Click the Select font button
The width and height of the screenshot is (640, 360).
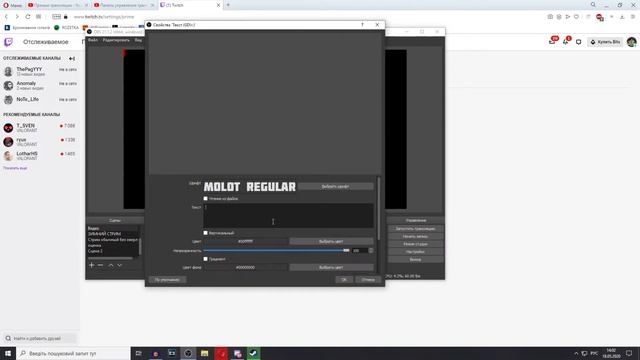pyautogui.click(x=336, y=187)
